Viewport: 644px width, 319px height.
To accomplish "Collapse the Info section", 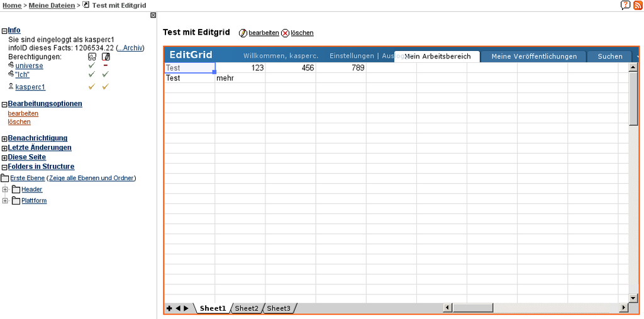I will (x=4, y=30).
